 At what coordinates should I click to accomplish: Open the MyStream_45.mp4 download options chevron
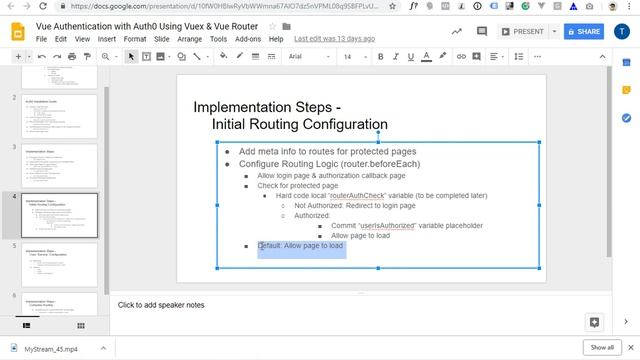pos(103,348)
